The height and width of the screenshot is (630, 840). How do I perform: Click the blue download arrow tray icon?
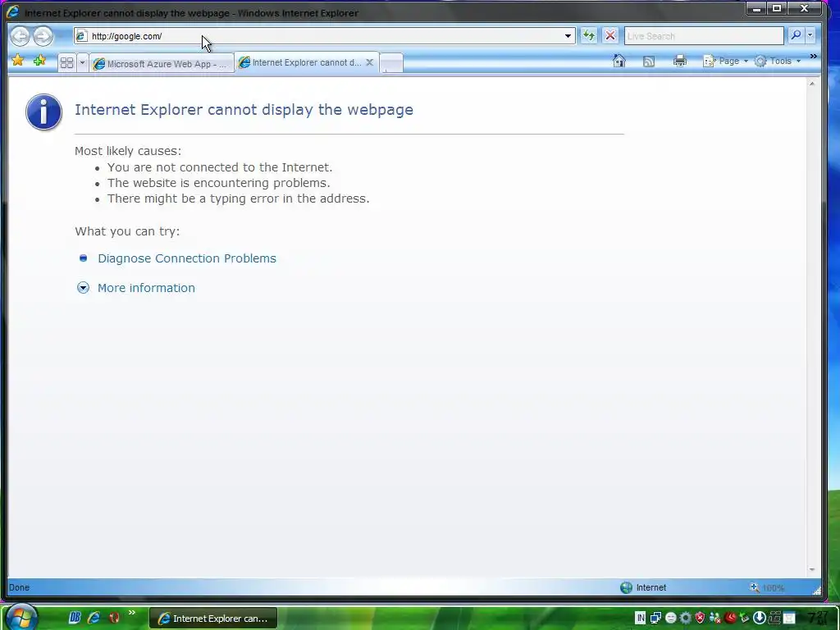tap(759, 618)
